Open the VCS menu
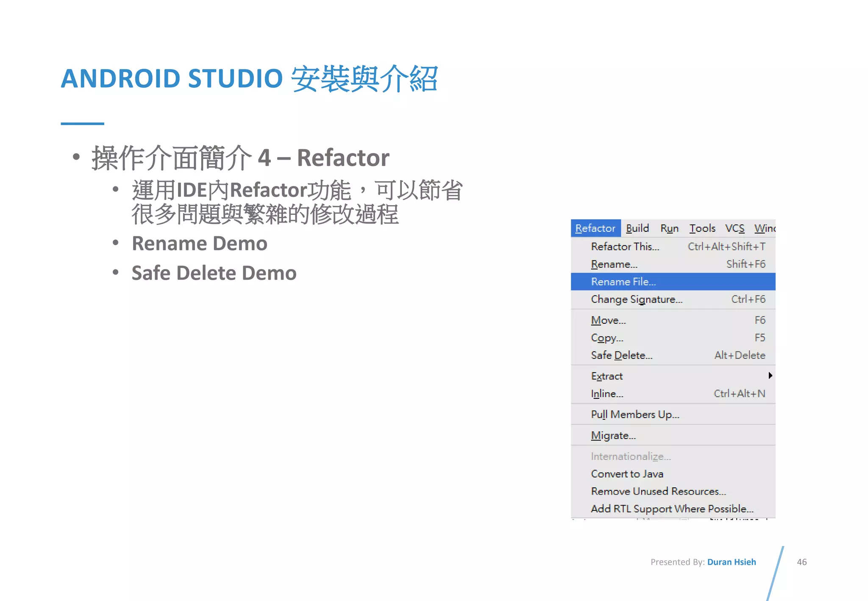This screenshot has height=601, width=868. coord(735,228)
